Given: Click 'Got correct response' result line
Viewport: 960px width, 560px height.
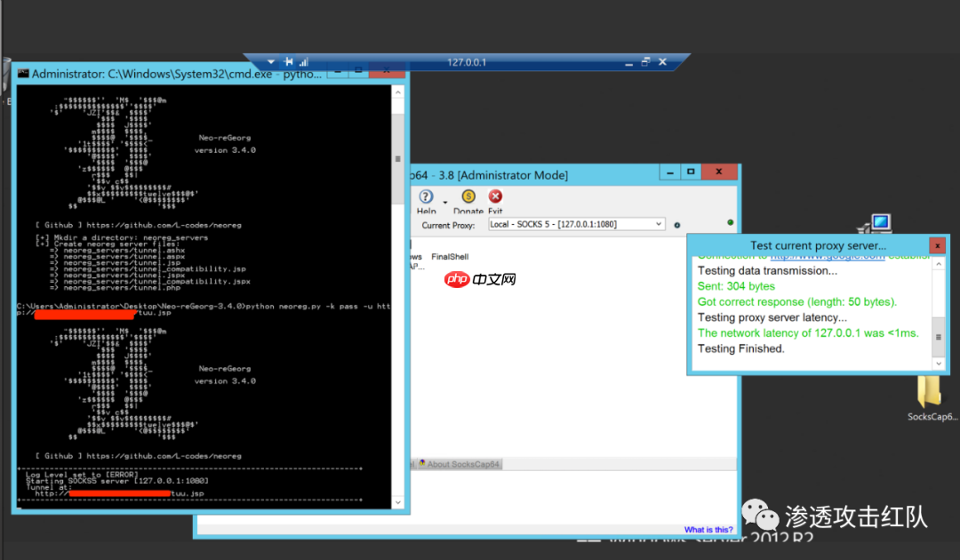Looking at the screenshot, I should (797, 301).
